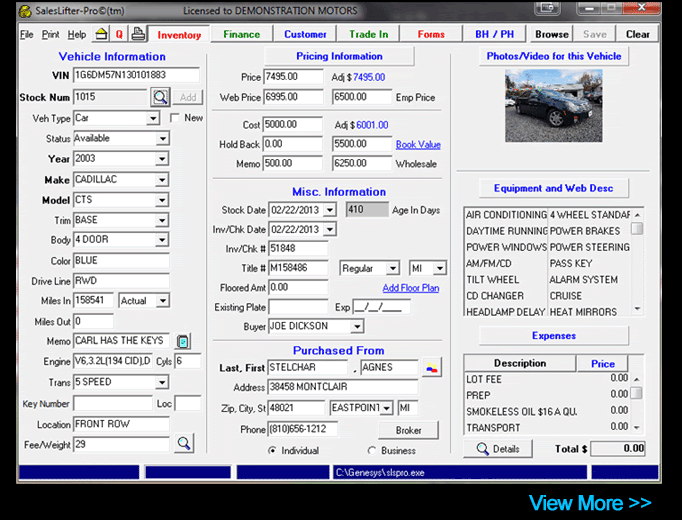Screen dimensions: 682x520
Task: Click the title bar display switch icon
Action: (x=548, y=8)
